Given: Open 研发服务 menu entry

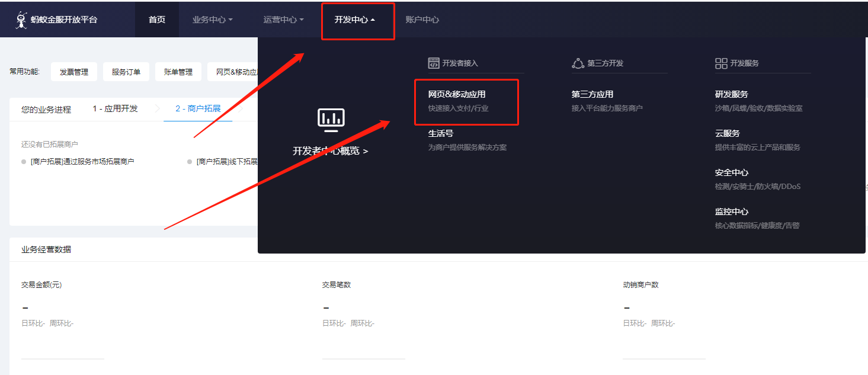Looking at the screenshot, I should [732, 94].
